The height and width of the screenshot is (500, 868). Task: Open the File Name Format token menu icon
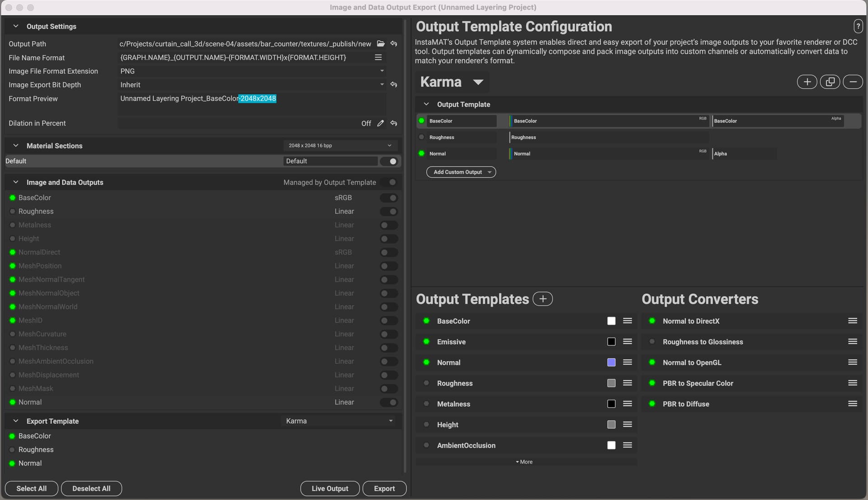point(378,57)
